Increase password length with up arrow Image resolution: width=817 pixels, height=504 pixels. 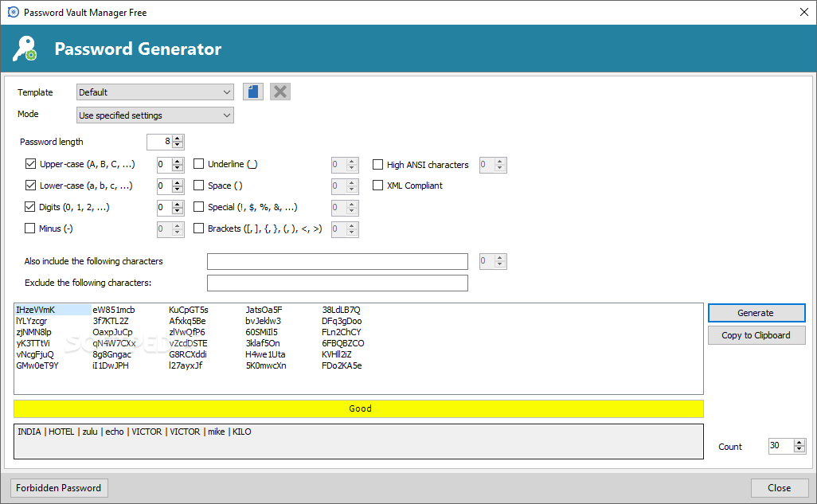(x=178, y=139)
